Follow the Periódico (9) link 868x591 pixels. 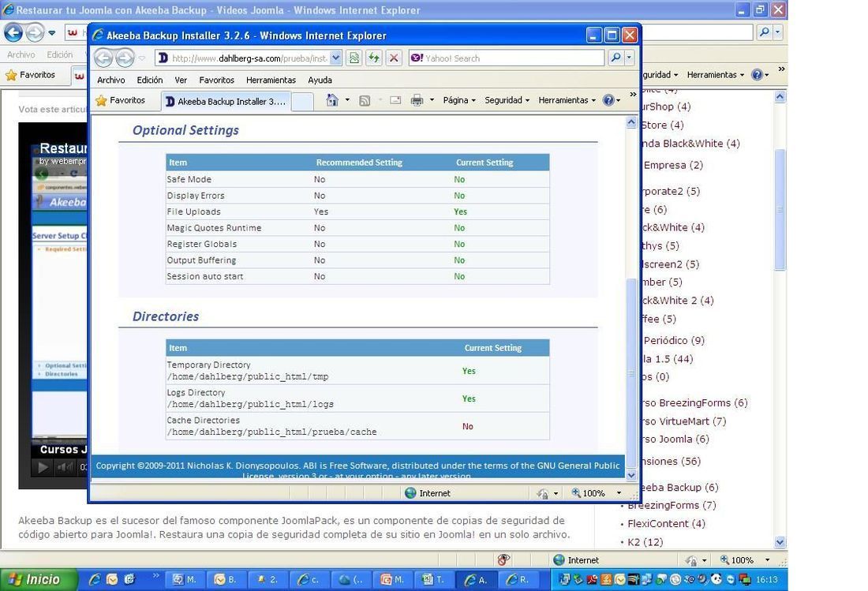(674, 340)
